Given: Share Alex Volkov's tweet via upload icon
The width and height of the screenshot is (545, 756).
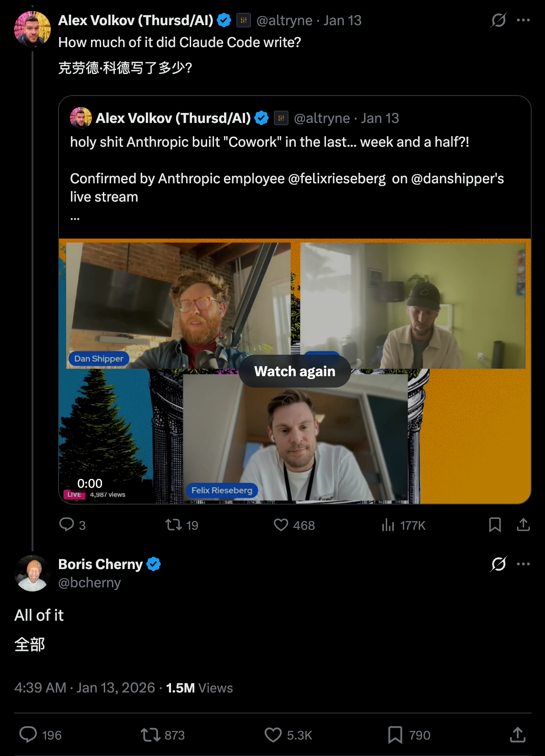Looking at the screenshot, I should [523, 525].
